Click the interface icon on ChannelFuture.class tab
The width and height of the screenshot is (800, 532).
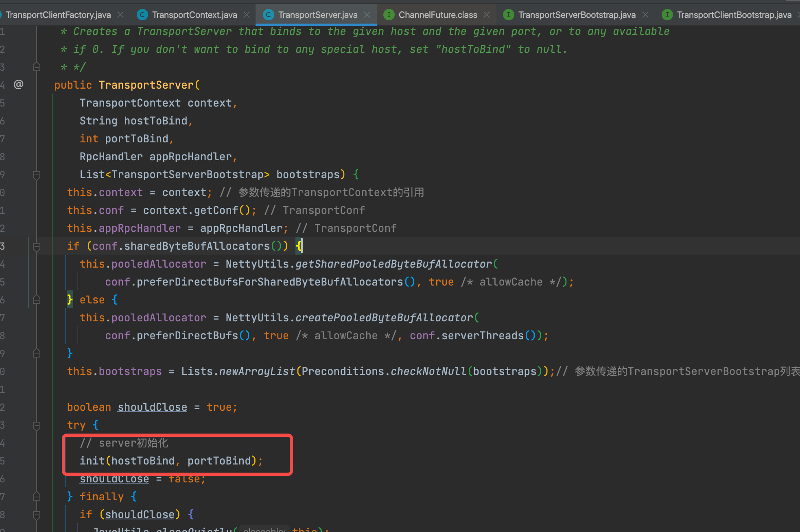tap(389, 15)
